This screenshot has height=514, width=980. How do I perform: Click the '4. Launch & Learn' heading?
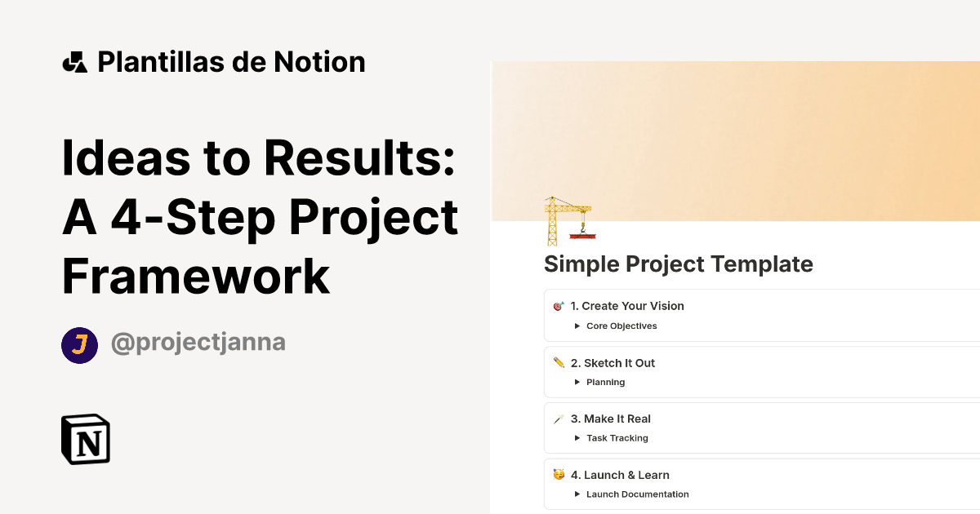(x=620, y=475)
